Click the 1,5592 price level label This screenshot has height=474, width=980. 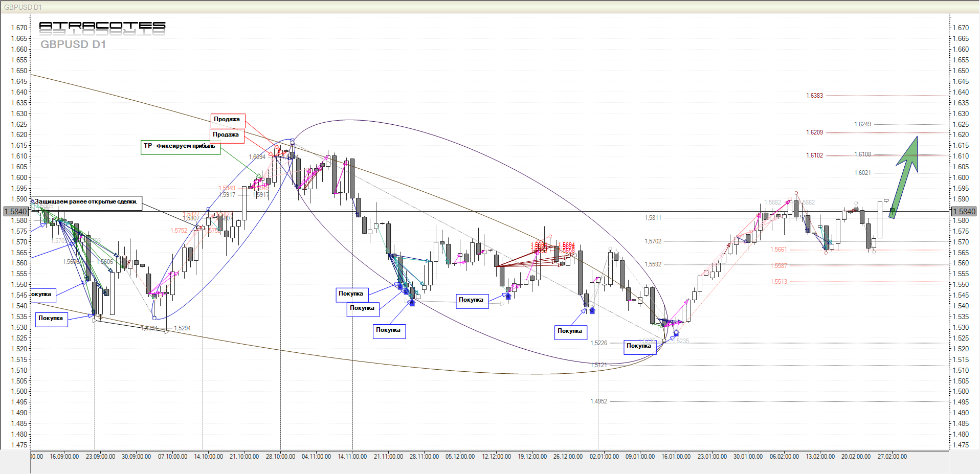coord(653,264)
